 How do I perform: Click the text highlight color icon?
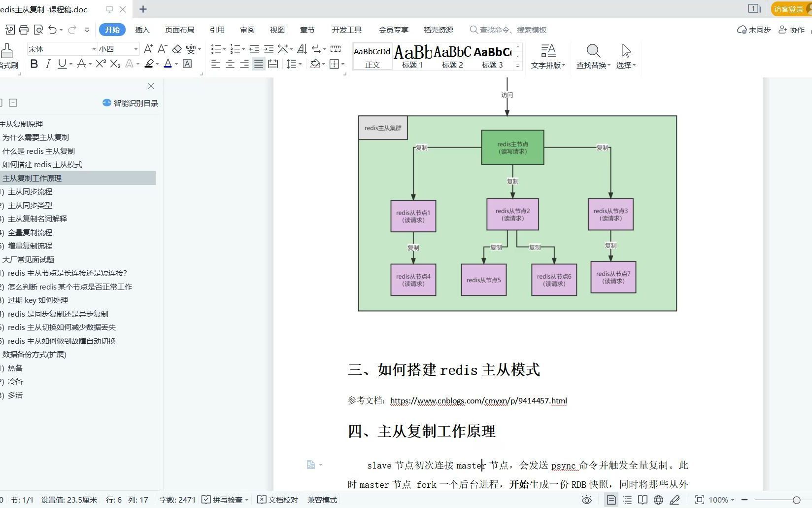click(149, 64)
